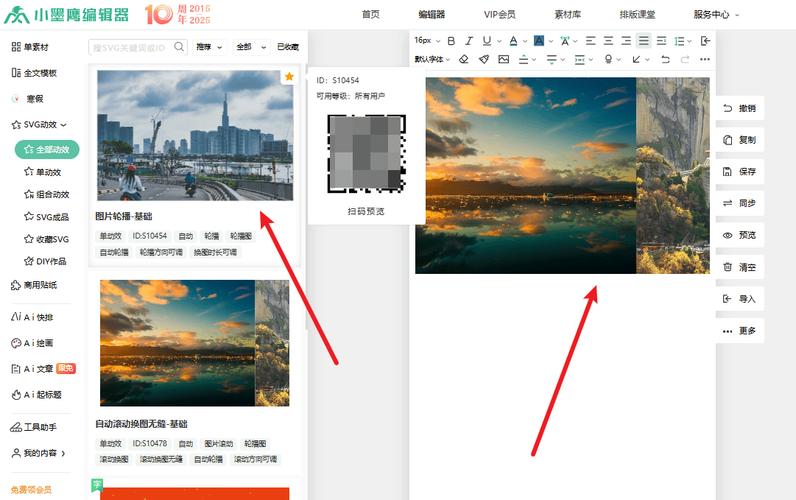This screenshot has width=796, height=500.
Task: Apply italic formatting
Action: (x=469, y=41)
